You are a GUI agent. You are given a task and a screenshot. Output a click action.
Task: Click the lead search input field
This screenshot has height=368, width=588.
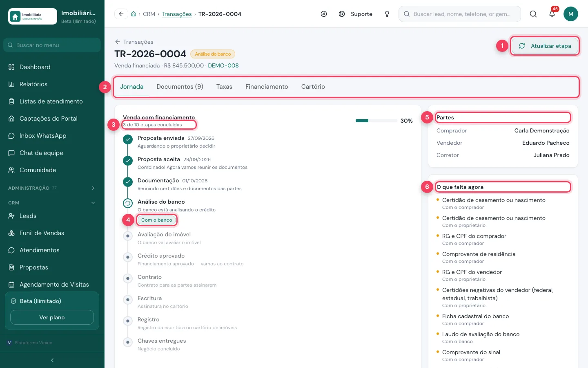(x=460, y=14)
